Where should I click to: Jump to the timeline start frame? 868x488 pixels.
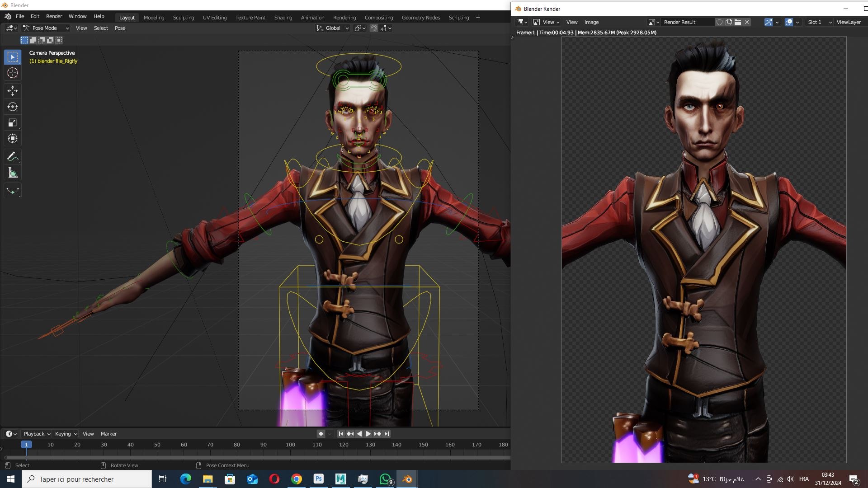tap(341, 434)
